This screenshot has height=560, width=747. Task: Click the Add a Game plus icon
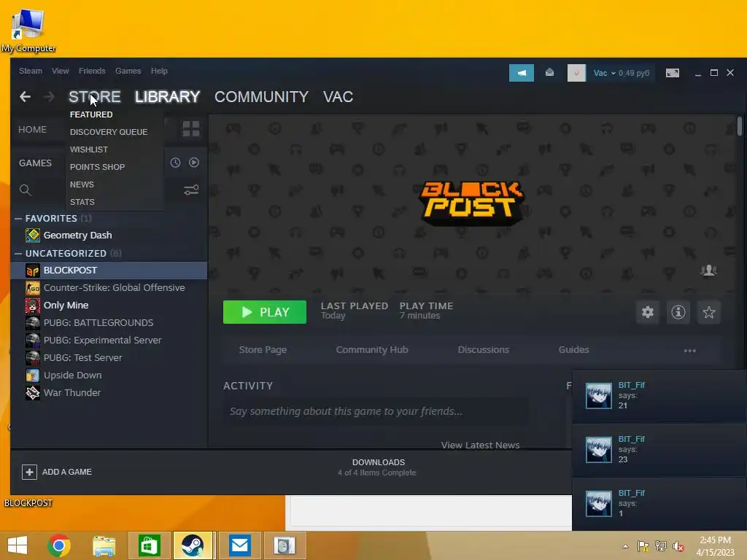pos(29,472)
